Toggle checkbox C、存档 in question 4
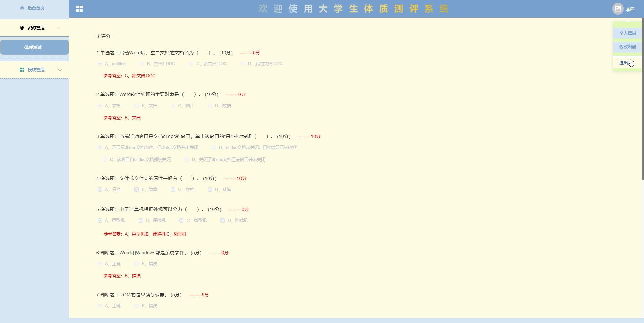Image resolution: width=644 pixels, height=323 pixels. click(173, 189)
